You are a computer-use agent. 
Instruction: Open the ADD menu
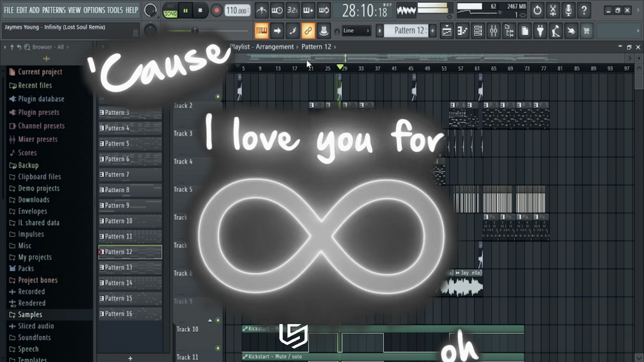pyautogui.click(x=35, y=10)
